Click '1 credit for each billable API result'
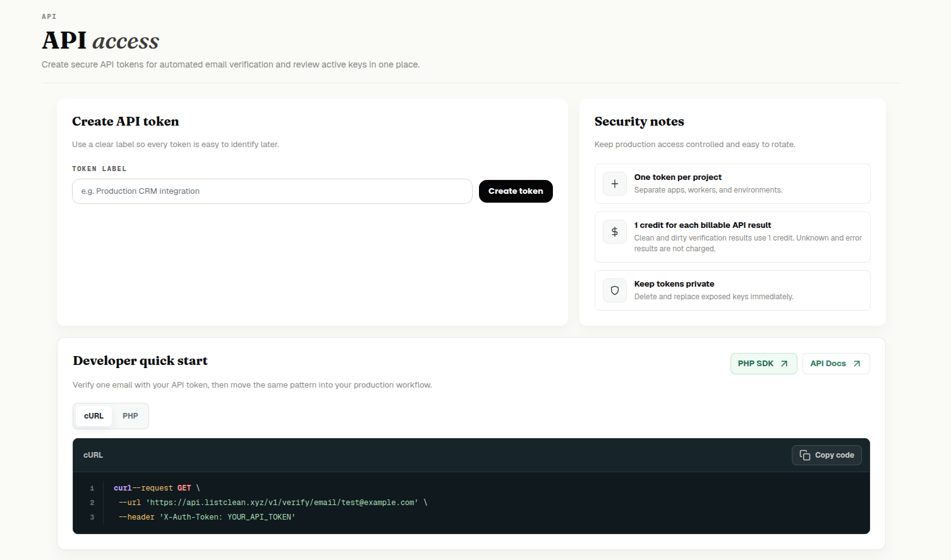Viewport: 951px width, 560px height. pyautogui.click(x=703, y=225)
